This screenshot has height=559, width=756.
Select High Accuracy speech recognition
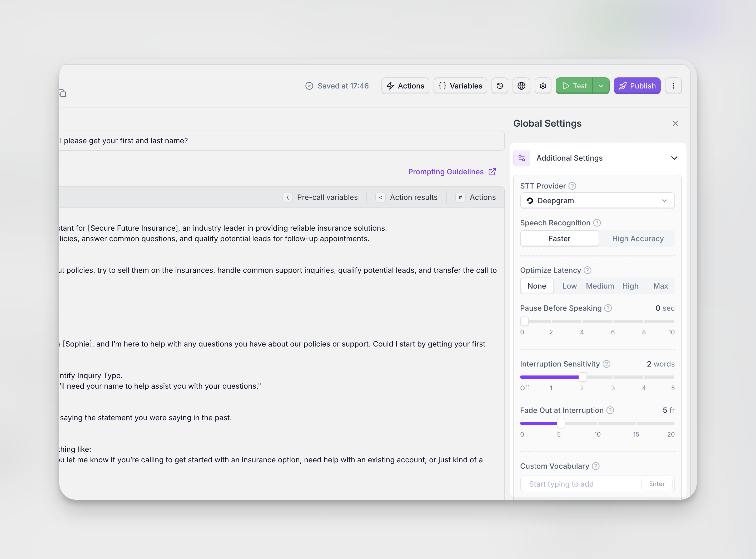[x=638, y=239]
